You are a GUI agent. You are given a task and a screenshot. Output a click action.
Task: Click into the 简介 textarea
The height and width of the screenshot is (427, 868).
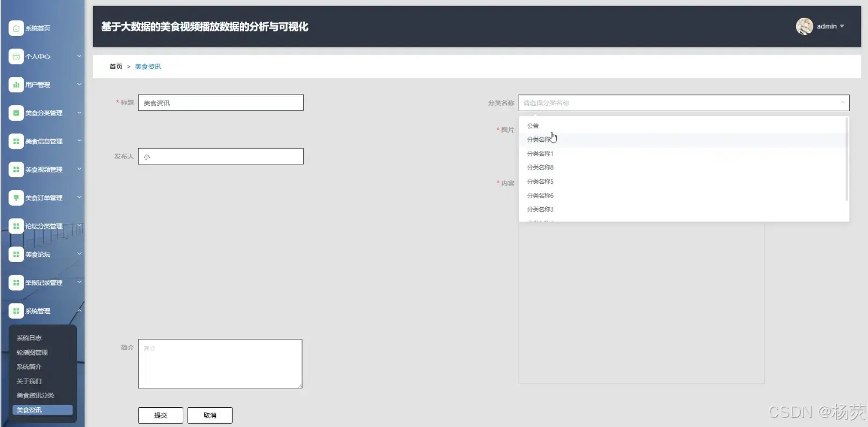[220, 364]
